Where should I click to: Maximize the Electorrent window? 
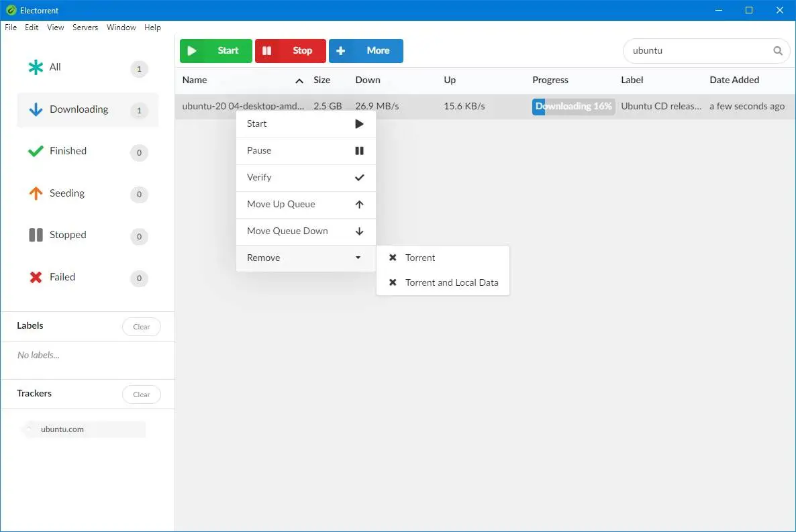point(749,10)
